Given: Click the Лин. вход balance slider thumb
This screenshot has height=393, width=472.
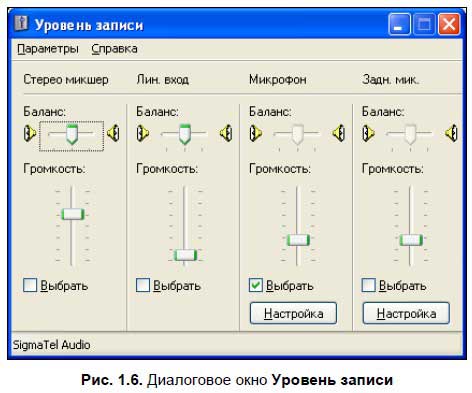Looking at the screenshot, I should click(185, 134).
